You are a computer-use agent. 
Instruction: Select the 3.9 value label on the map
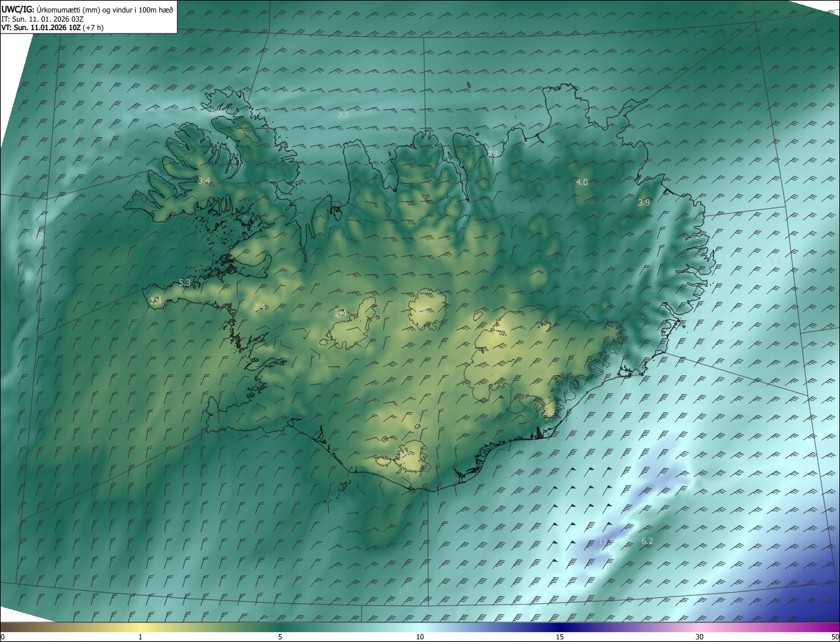pyautogui.click(x=644, y=203)
